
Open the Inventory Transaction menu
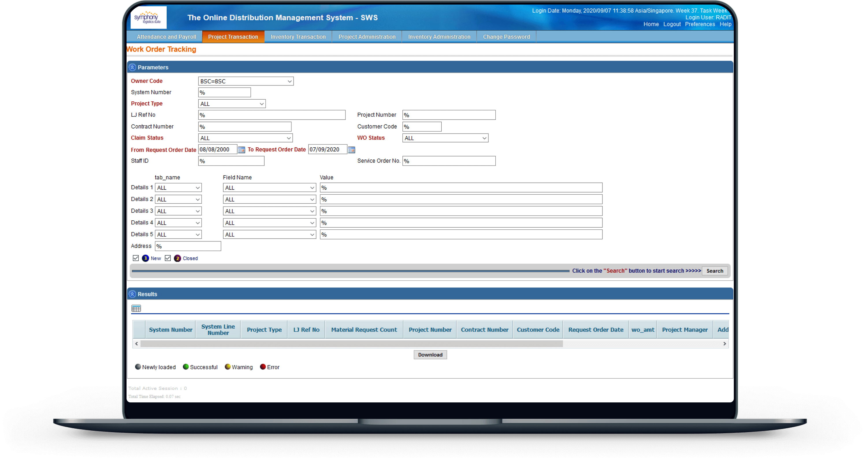coord(298,37)
